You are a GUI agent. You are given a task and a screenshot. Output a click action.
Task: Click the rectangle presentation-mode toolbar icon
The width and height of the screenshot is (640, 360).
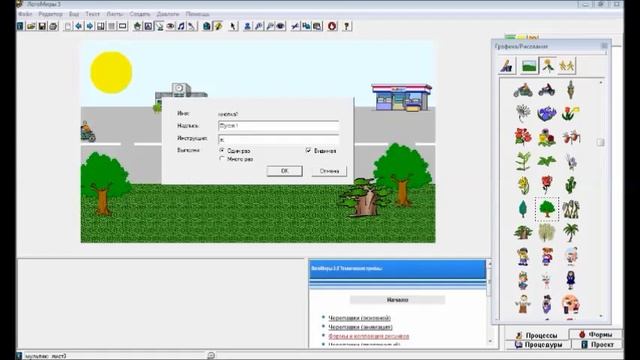tap(122, 27)
